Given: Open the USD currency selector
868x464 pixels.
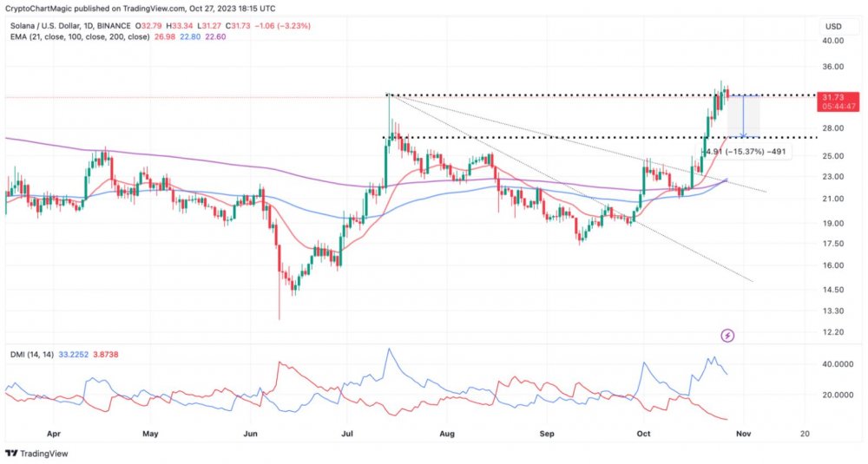Looking at the screenshot, I should click(833, 26).
